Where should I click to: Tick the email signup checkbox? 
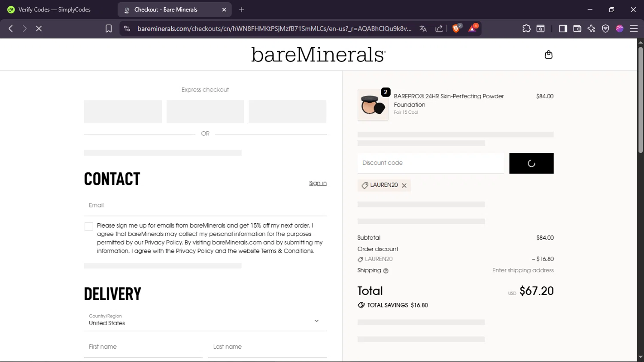tap(89, 226)
